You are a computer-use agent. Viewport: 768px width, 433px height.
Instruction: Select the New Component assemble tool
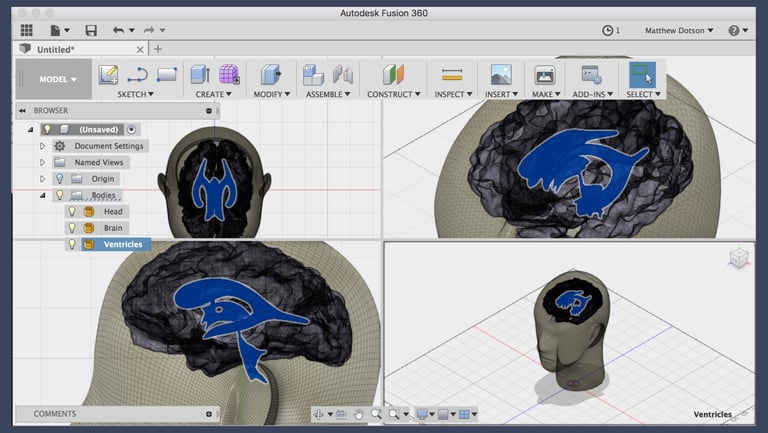[x=313, y=75]
